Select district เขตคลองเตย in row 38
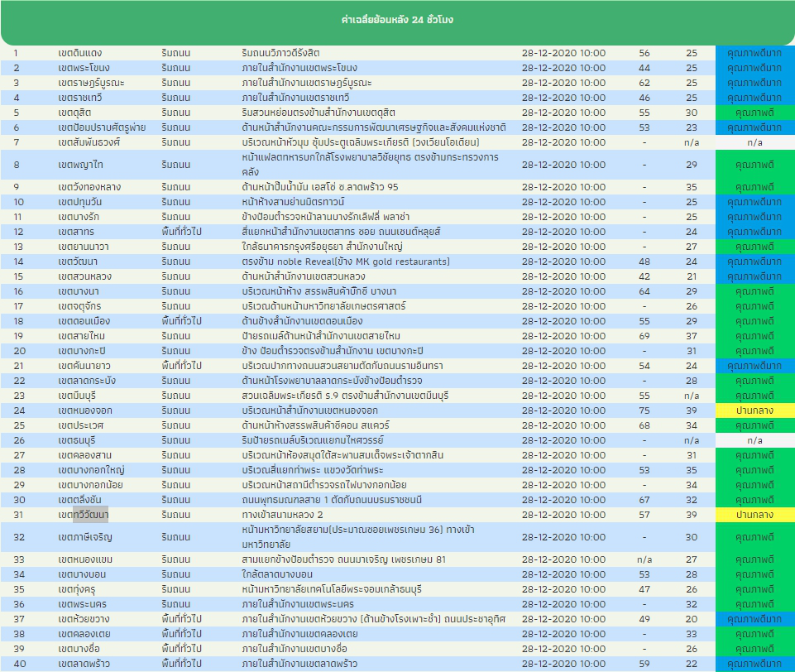Viewport: 795px width, 672px height. tap(84, 634)
